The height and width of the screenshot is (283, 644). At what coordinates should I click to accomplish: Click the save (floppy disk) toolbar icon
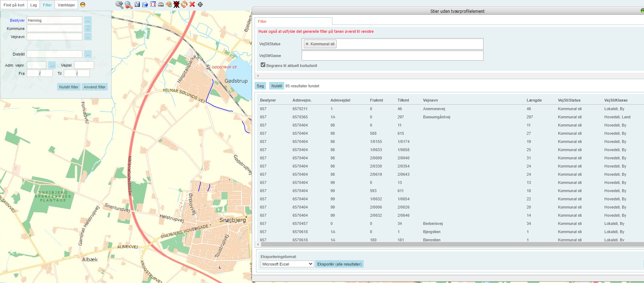[137, 5]
